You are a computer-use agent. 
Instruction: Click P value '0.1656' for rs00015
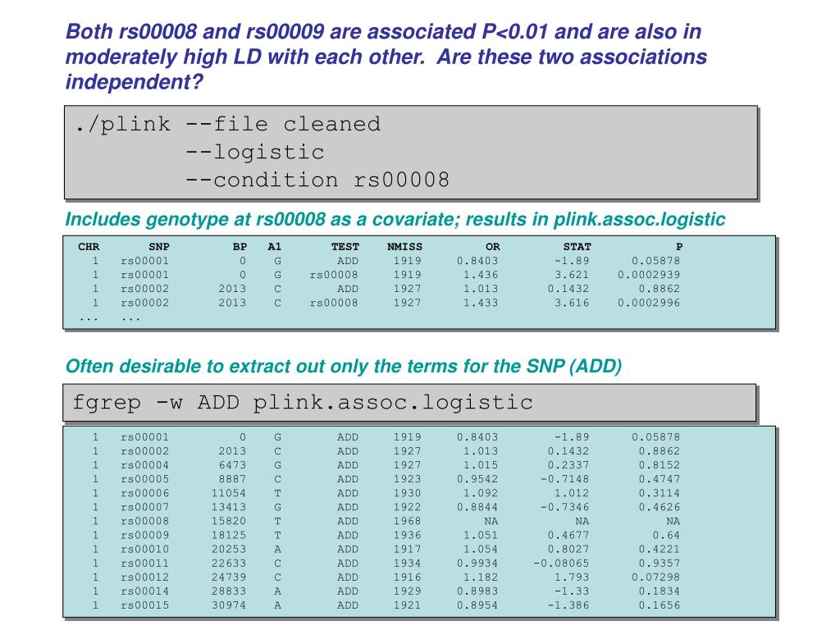tap(660, 605)
